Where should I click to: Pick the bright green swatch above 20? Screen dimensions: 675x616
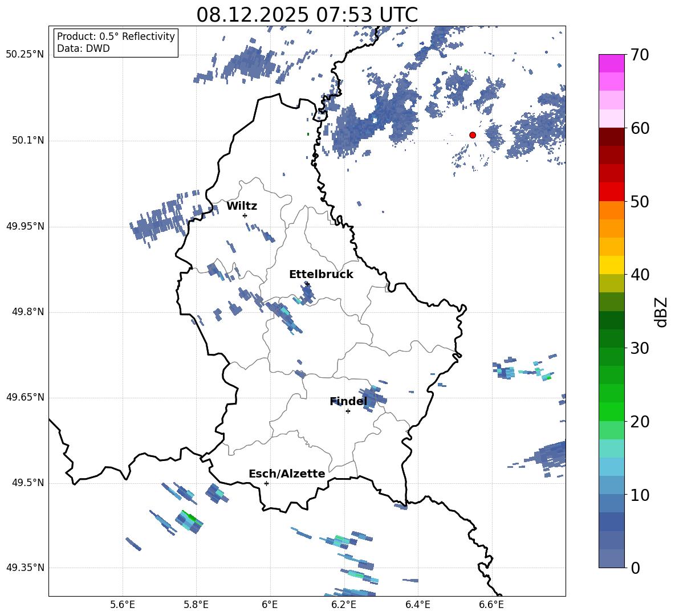(611, 411)
